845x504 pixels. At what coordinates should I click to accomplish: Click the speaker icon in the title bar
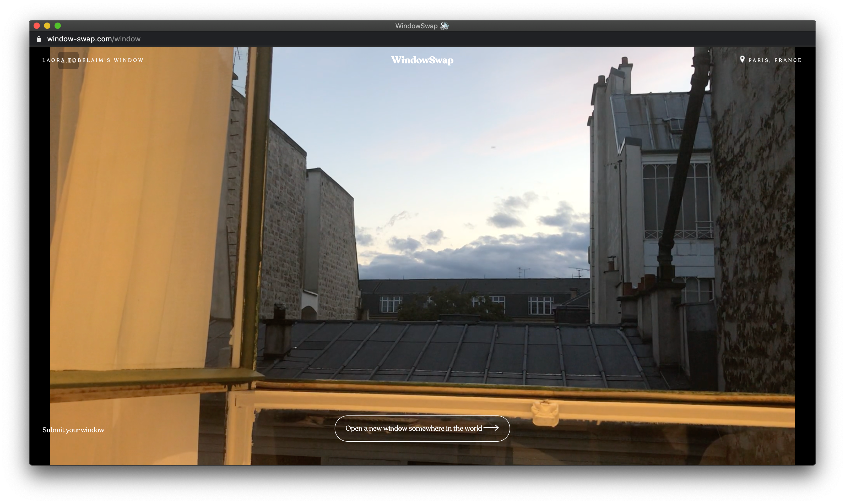(x=445, y=26)
